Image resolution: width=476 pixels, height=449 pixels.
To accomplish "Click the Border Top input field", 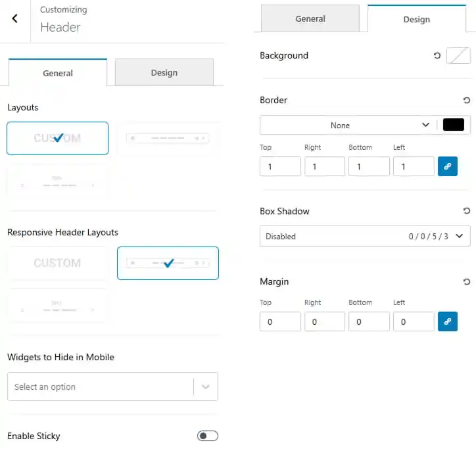I will 280,166.
